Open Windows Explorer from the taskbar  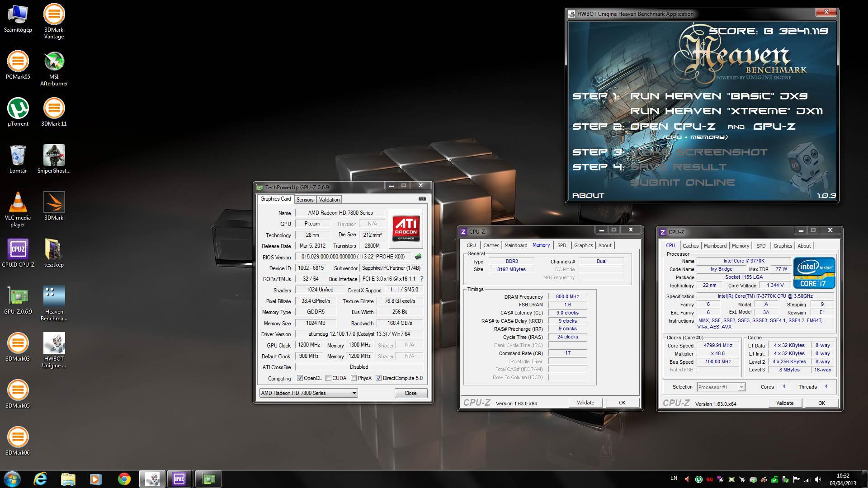tap(68, 479)
